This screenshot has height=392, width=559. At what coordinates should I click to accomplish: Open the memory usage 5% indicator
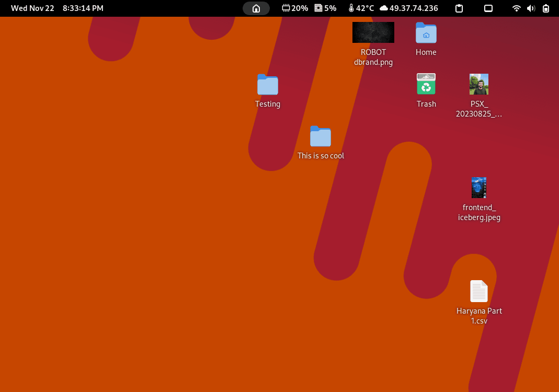point(325,8)
